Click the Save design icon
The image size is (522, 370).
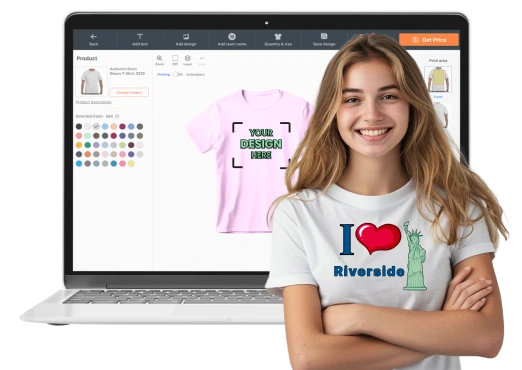(324, 36)
